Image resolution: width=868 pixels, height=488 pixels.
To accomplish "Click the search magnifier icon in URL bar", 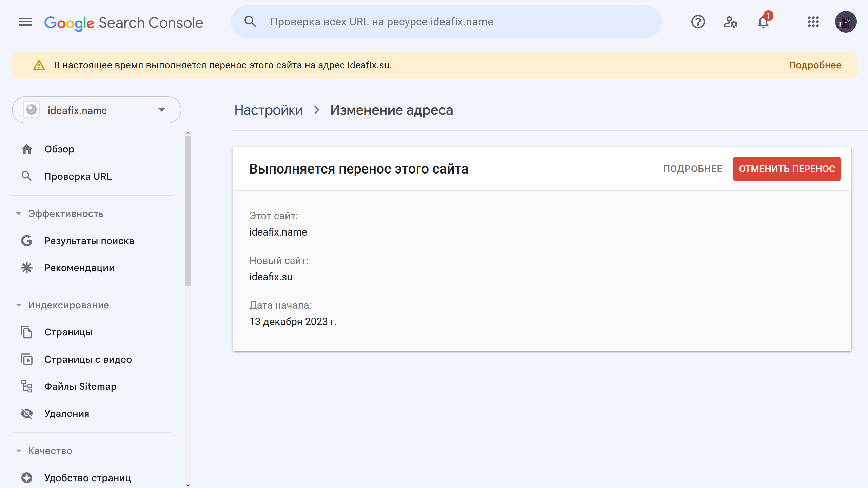I will coord(250,22).
